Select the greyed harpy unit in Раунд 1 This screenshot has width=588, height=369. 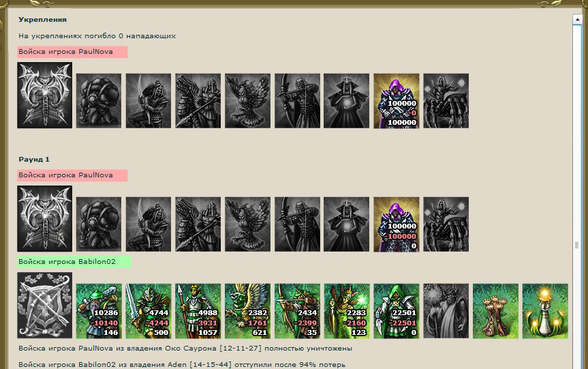[x=247, y=224]
